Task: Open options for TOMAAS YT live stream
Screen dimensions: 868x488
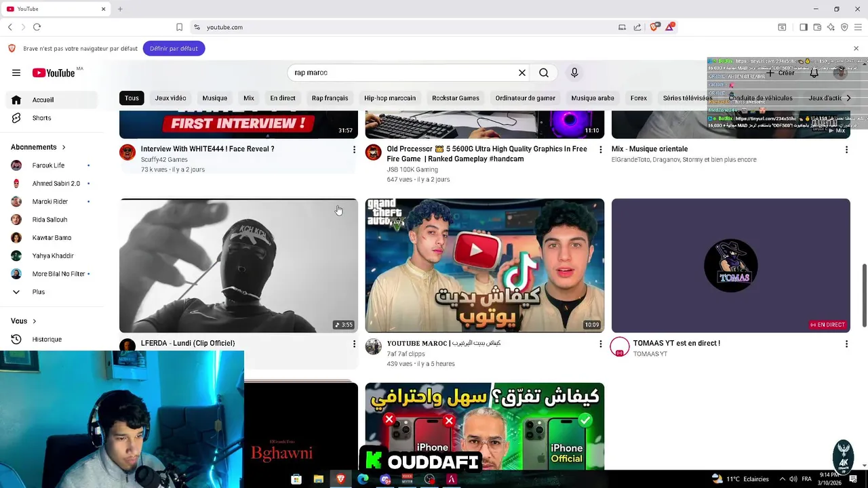Action: pyautogui.click(x=846, y=344)
